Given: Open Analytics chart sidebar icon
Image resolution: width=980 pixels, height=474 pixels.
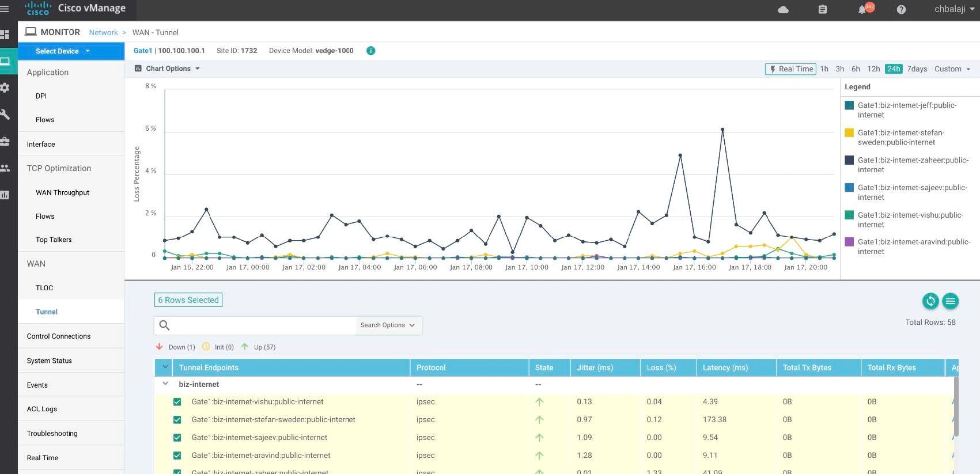Looking at the screenshot, I should pos(5,195).
